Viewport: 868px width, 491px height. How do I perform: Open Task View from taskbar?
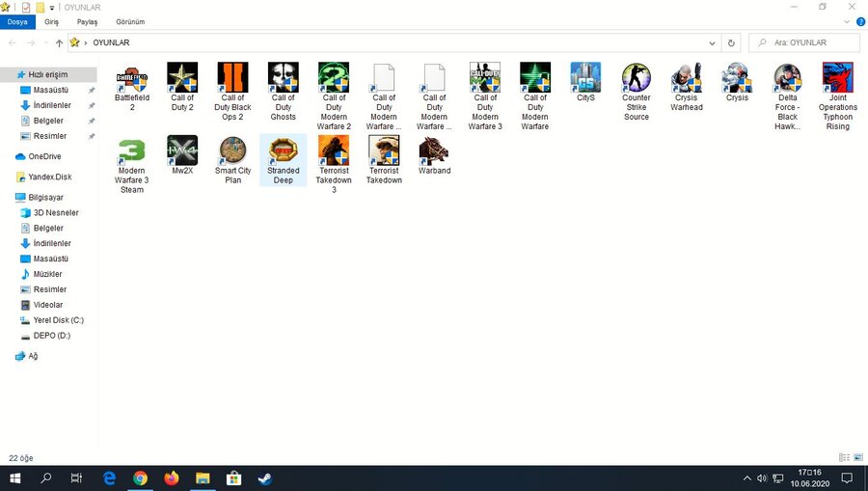[x=76, y=478]
